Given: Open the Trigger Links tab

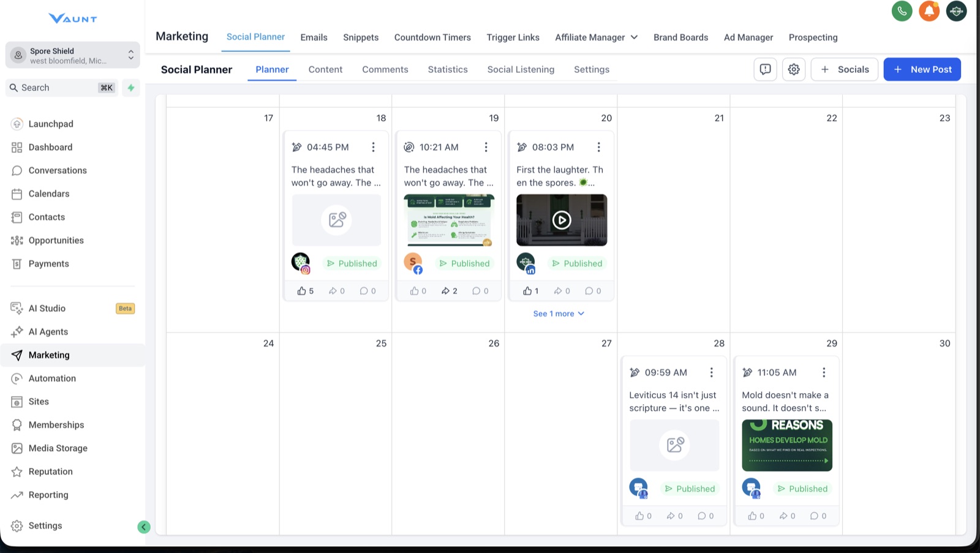Looking at the screenshot, I should (513, 37).
